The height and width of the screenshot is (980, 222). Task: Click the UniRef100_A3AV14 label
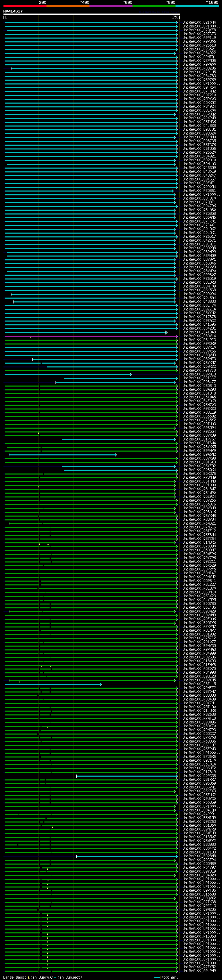[x=199, y=336]
